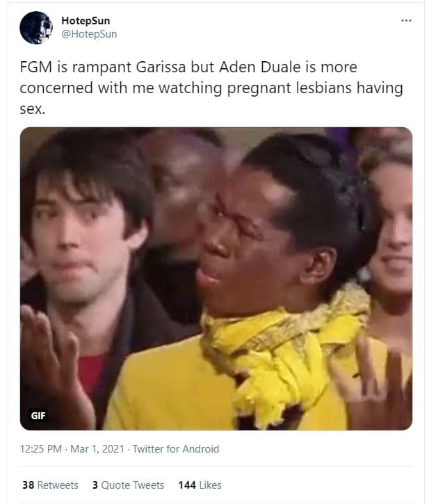The height and width of the screenshot is (504, 429).
Task: Open the 12:25 PM Mar 1, 2021 timestamp
Action: pyautogui.click(x=72, y=448)
